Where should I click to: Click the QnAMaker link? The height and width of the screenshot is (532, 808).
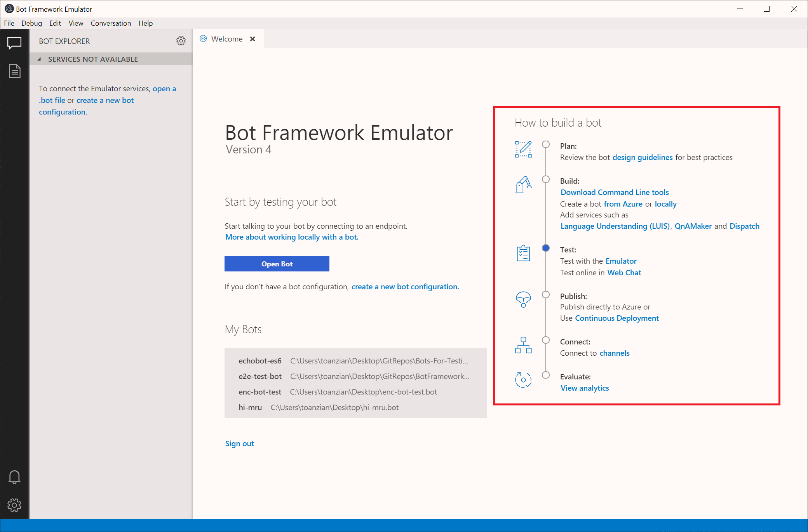[x=693, y=226]
